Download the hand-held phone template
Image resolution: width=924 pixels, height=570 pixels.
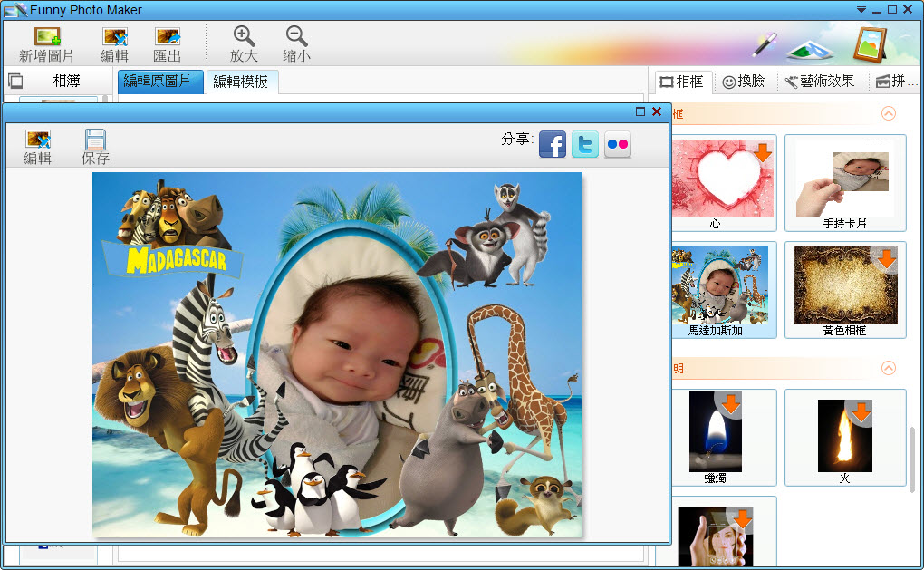742,518
